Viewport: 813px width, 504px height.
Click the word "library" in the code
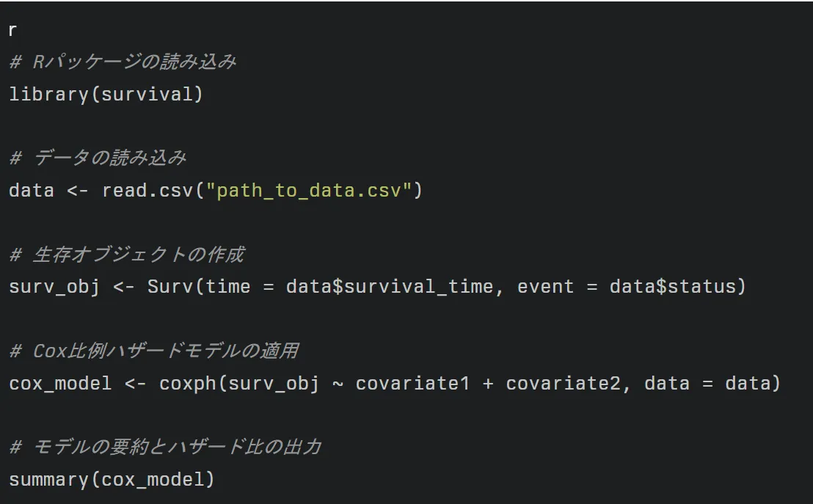(48, 94)
